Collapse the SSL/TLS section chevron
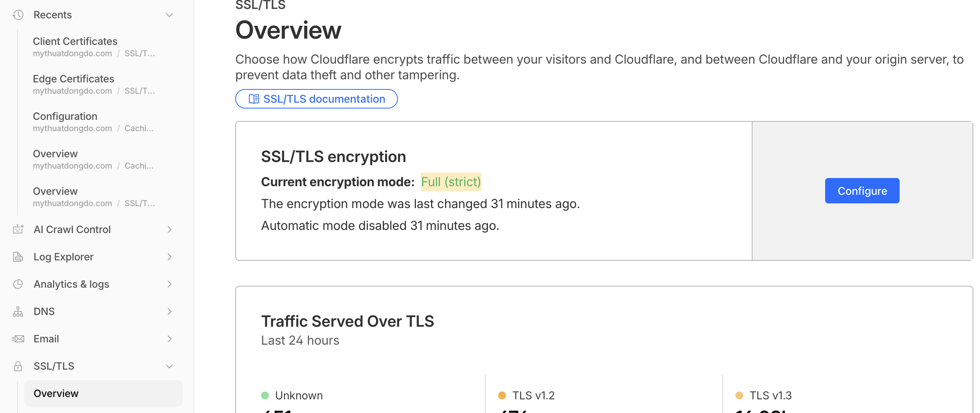The width and height of the screenshot is (980, 413). coord(169,366)
